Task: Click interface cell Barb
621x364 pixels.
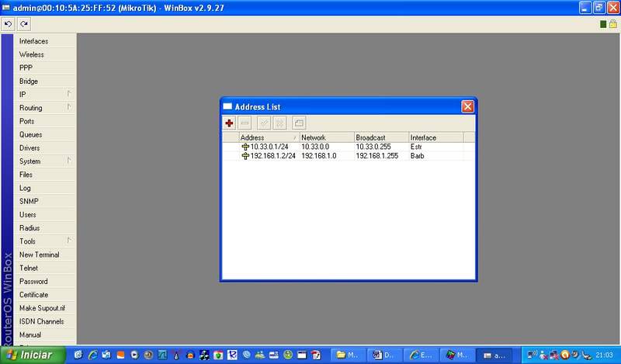Action: (418, 156)
